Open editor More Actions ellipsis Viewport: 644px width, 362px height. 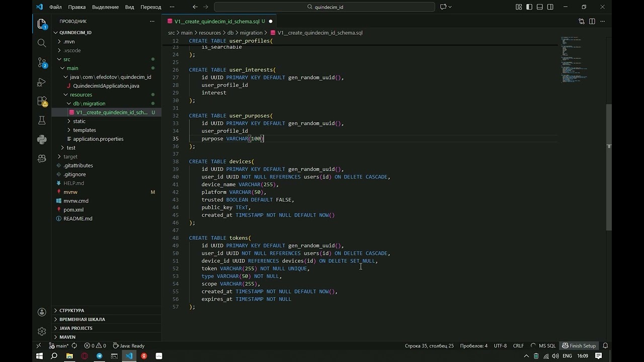(603, 21)
